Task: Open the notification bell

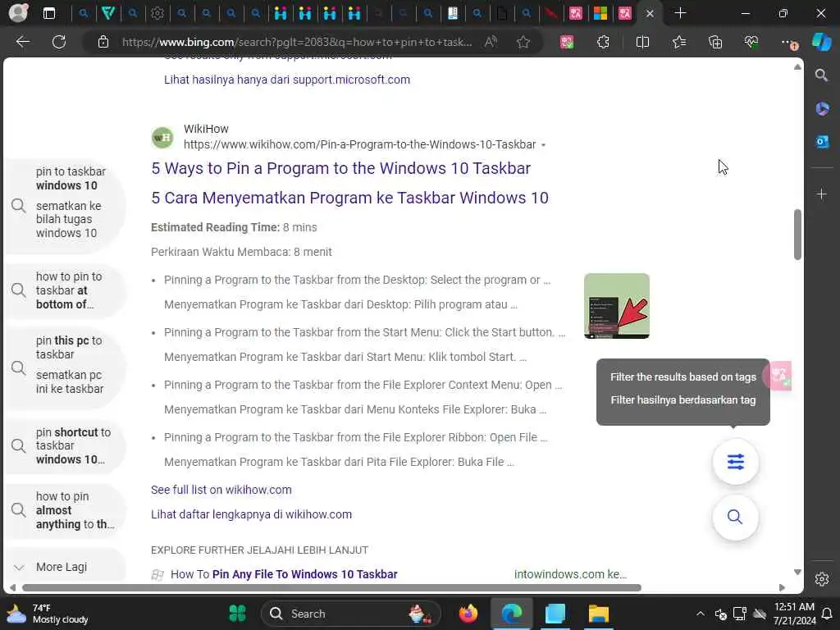Action: tap(827, 614)
